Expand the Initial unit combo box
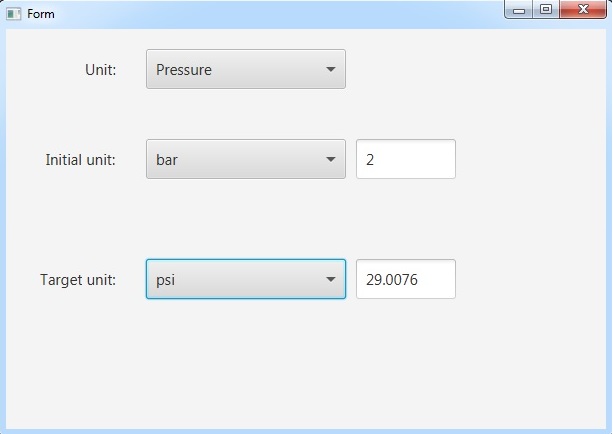 coord(245,160)
